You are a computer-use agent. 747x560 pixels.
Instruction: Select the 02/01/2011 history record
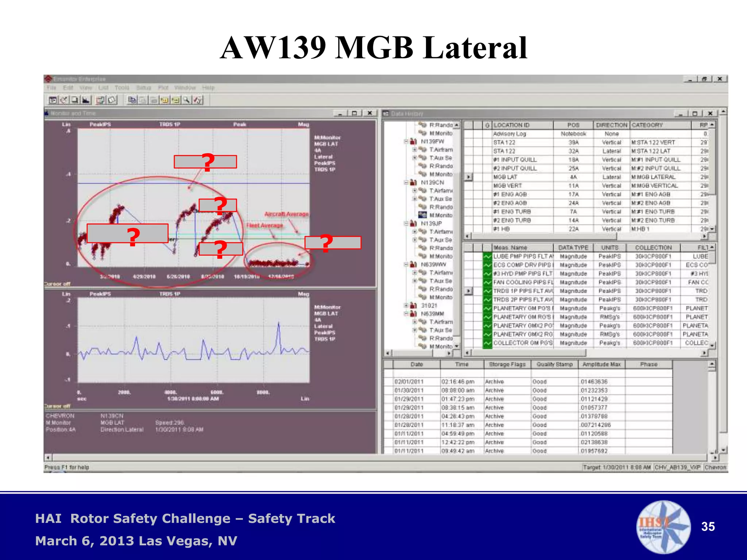point(528,382)
